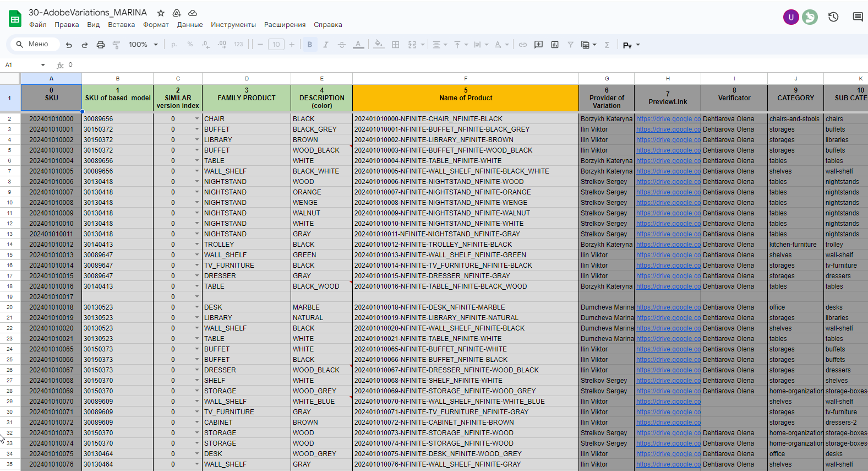Click the insert chart icon
The image size is (868, 471).
(x=555, y=45)
